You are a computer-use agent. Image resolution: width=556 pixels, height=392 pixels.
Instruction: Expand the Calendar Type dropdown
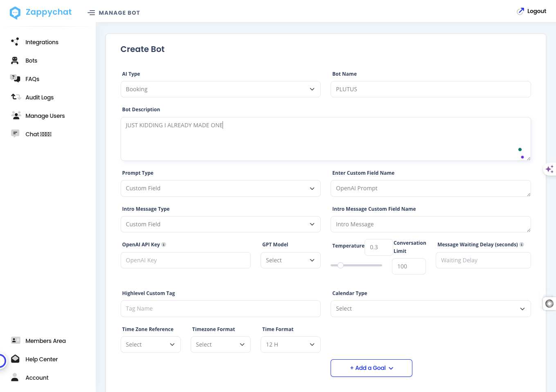(x=430, y=309)
